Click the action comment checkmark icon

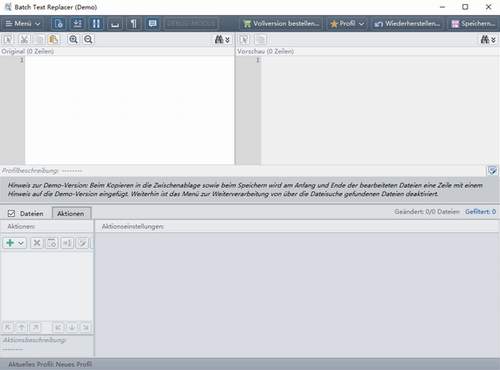coord(82,243)
